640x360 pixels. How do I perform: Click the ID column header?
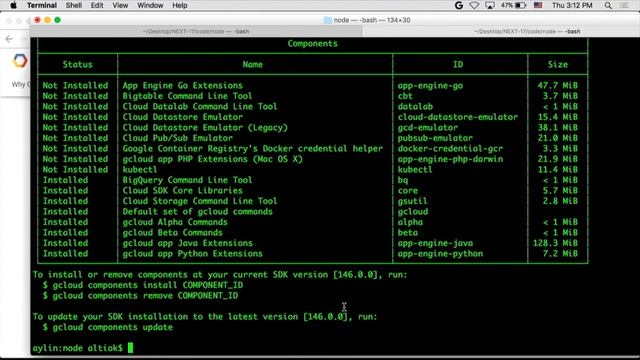click(458, 64)
